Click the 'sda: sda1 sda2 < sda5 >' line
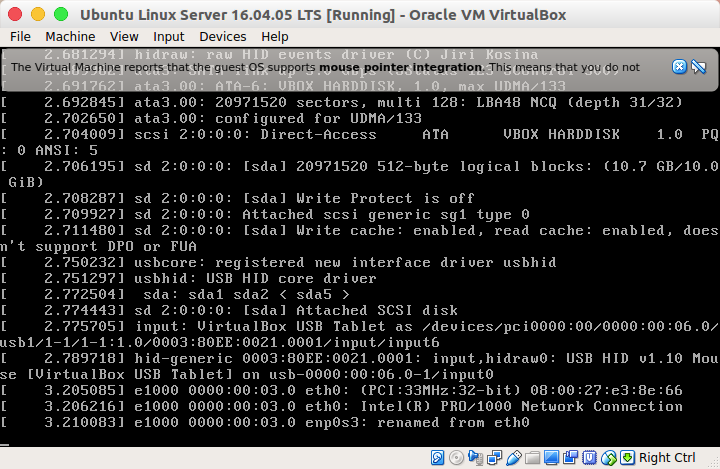 pos(175,294)
